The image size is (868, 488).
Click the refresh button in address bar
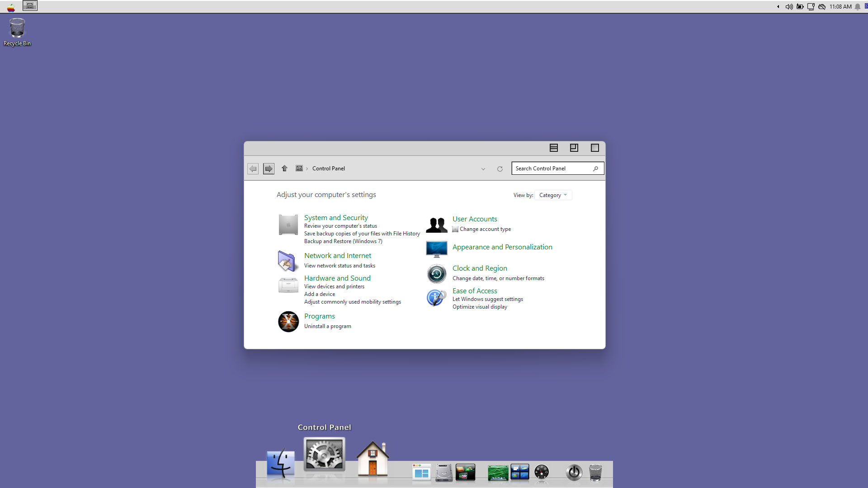(x=500, y=169)
